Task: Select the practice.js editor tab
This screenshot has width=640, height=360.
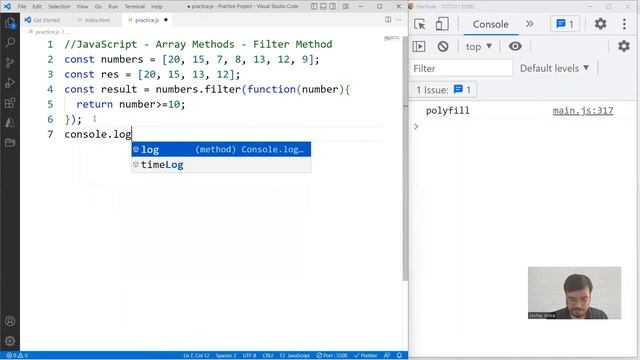Action: point(147,20)
